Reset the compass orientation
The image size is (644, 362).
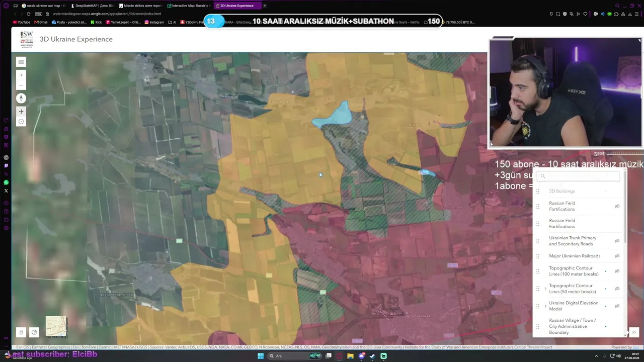tap(21, 99)
